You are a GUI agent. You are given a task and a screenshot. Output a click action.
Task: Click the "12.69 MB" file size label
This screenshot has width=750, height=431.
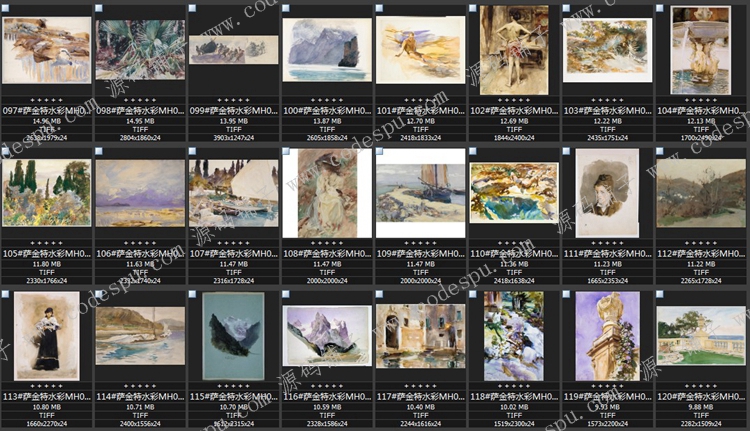point(514,122)
